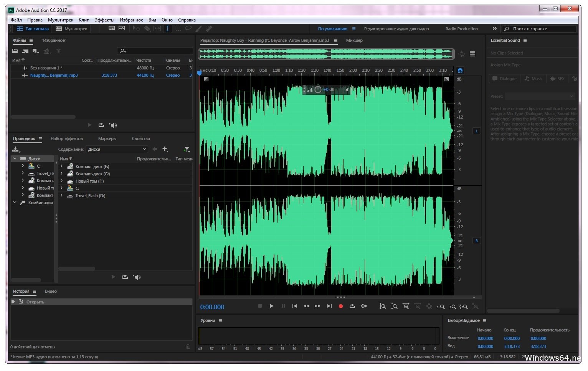Expand the workspace overflow chevron

494,28
